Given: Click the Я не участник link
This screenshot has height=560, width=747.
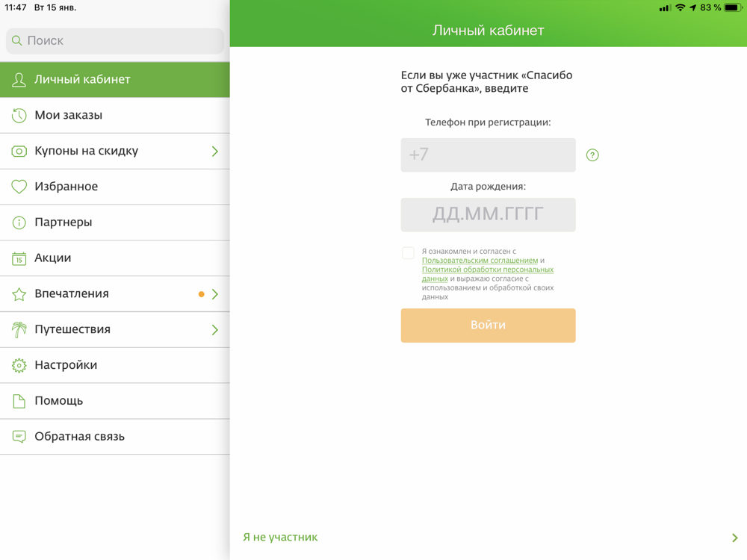Looking at the screenshot, I should [280, 537].
